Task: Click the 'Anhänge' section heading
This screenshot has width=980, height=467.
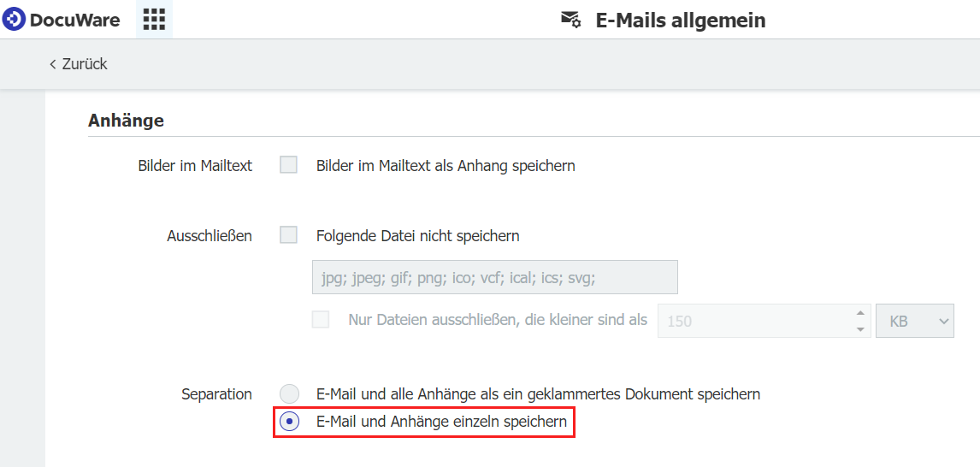Action: (x=126, y=121)
